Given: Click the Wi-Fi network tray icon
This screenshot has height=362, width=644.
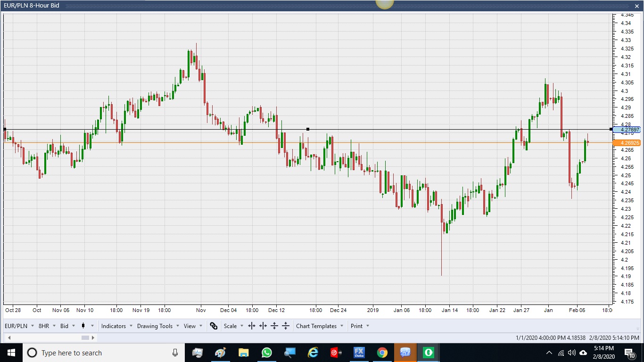Looking at the screenshot, I should (561, 353).
